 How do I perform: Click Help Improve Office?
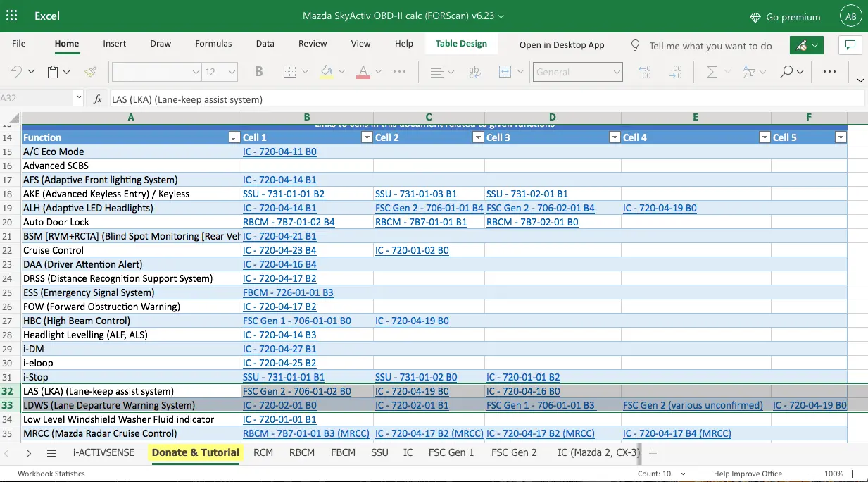[x=748, y=474]
